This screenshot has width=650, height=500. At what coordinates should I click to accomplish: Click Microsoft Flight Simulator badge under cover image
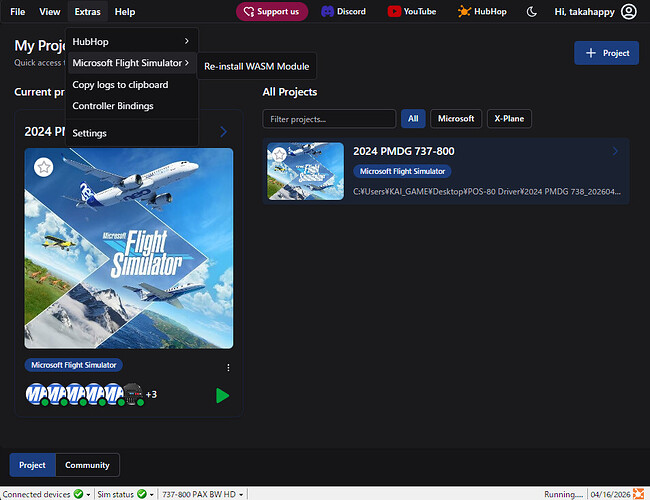click(x=74, y=365)
